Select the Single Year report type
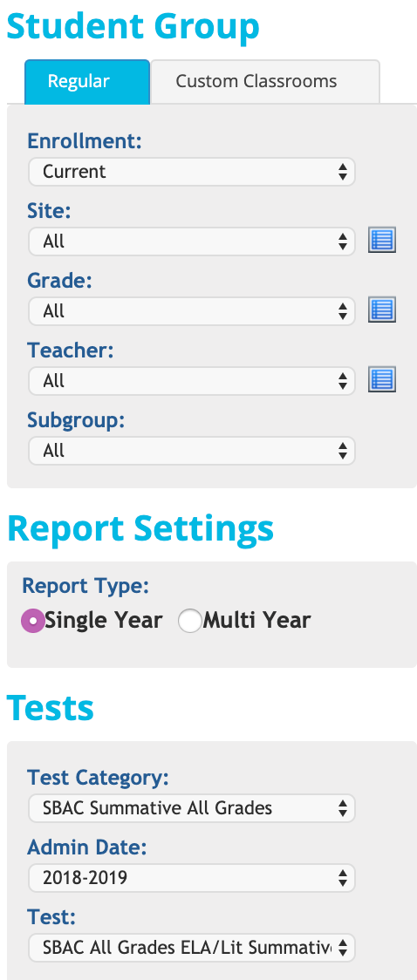The width and height of the screenshot is (417, 980). (33, 622)
